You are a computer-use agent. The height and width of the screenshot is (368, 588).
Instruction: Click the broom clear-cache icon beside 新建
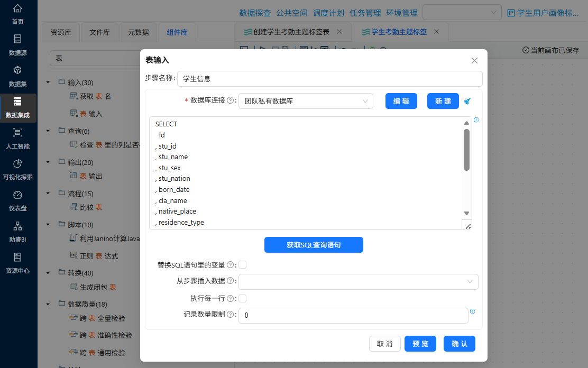click(x=467, y=101)
